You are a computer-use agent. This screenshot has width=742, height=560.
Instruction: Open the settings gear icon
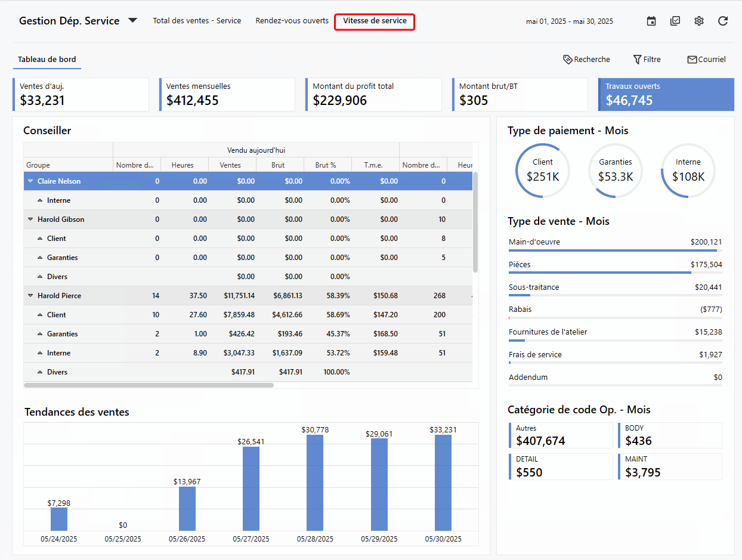point(699,21)
